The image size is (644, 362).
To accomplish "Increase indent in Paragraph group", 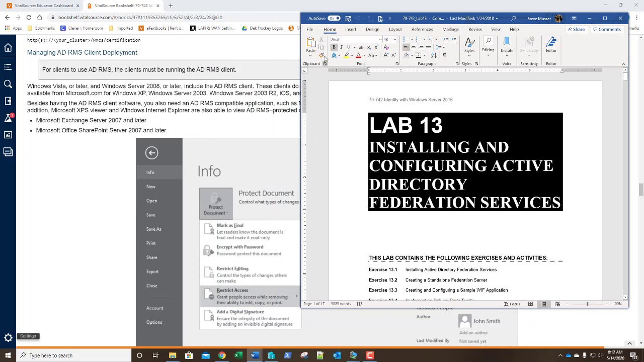I will [453, 39].
